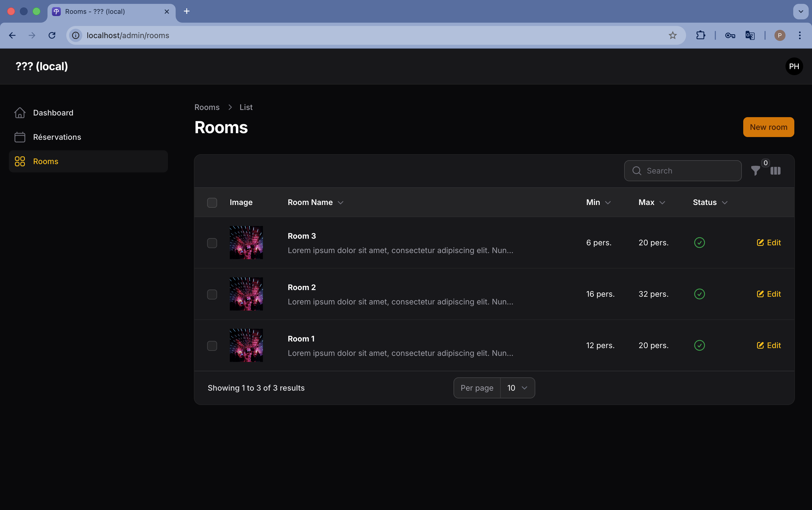Click the Dashboard home icon in sidebar
This screenshot has height=510, width=812.
click(x=20, y=113)
